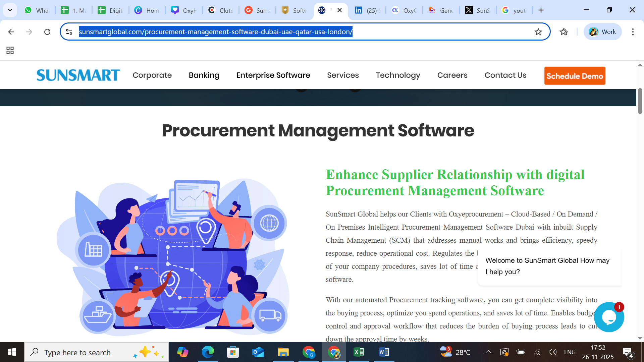Open the clock and date panel
644x362 pixels.
598,352
